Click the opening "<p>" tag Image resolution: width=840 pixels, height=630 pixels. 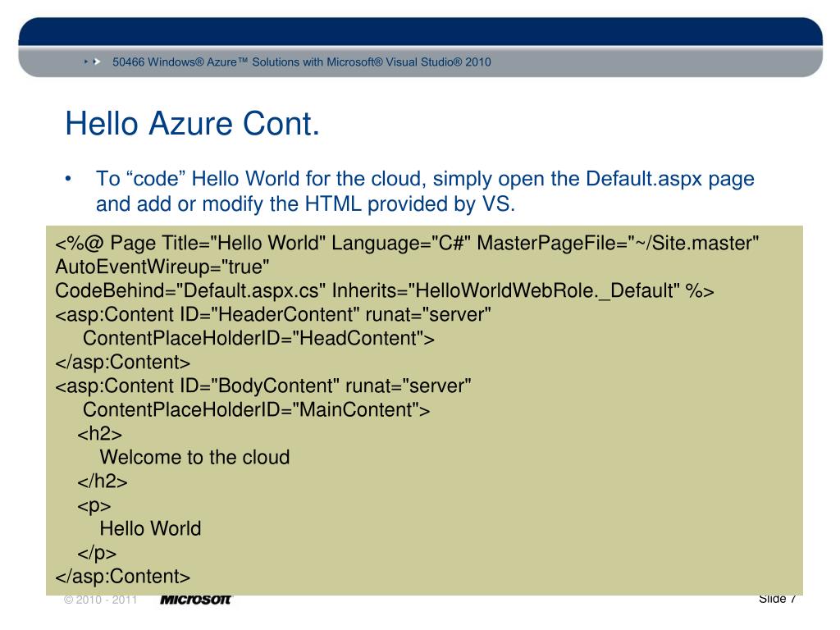[x=94, y=505]
